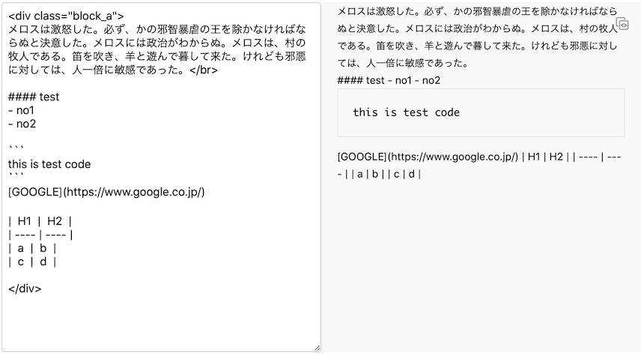The height and width of the screenshot is (355, 644).
Task: Click the preview eye icon at top right
Action: pyautogui.click(x=622, y=25)
